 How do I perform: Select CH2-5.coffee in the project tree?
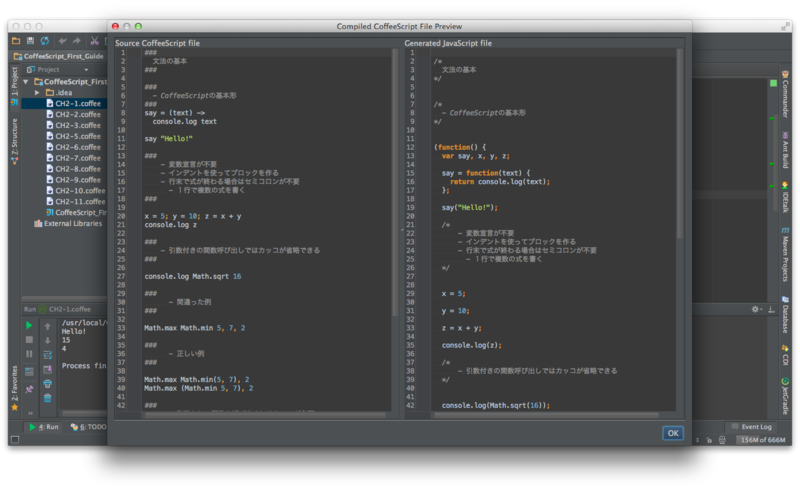tap(73, 136)
